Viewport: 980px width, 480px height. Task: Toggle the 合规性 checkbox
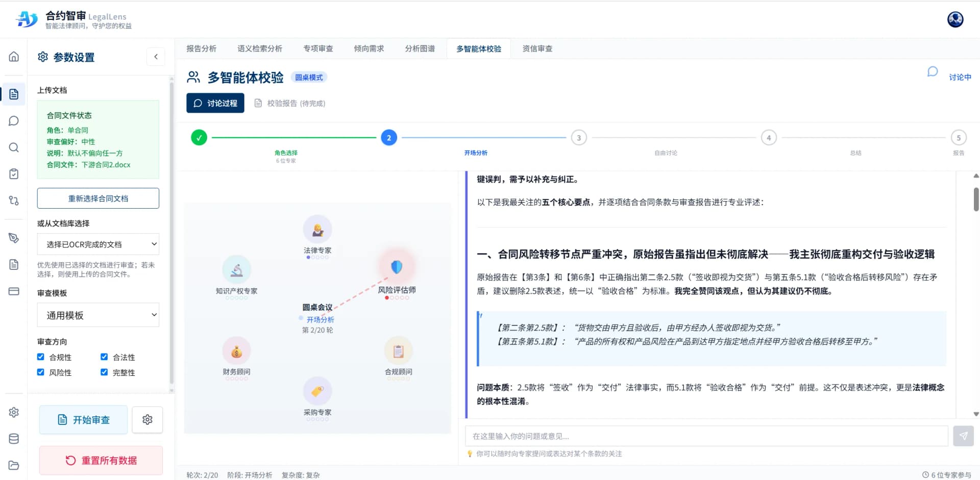tap(41, 357)
